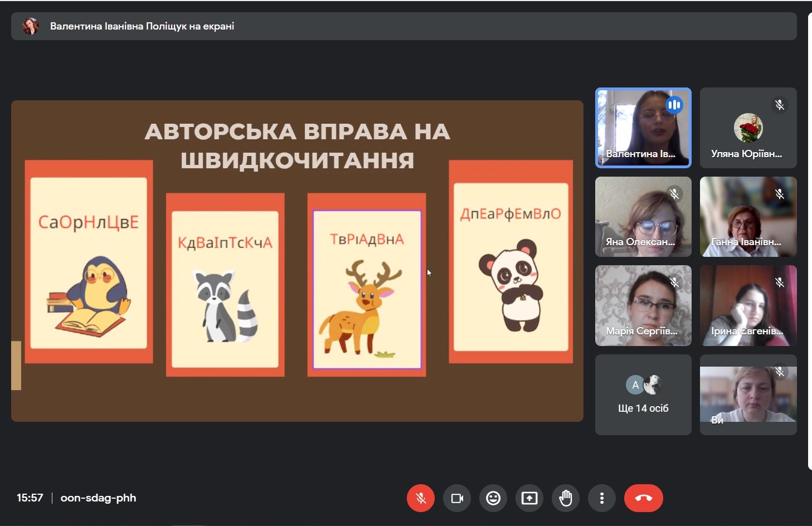Select Валентина Ів... speaker video tile
The image size is (812, 526).
pos(643,128)
